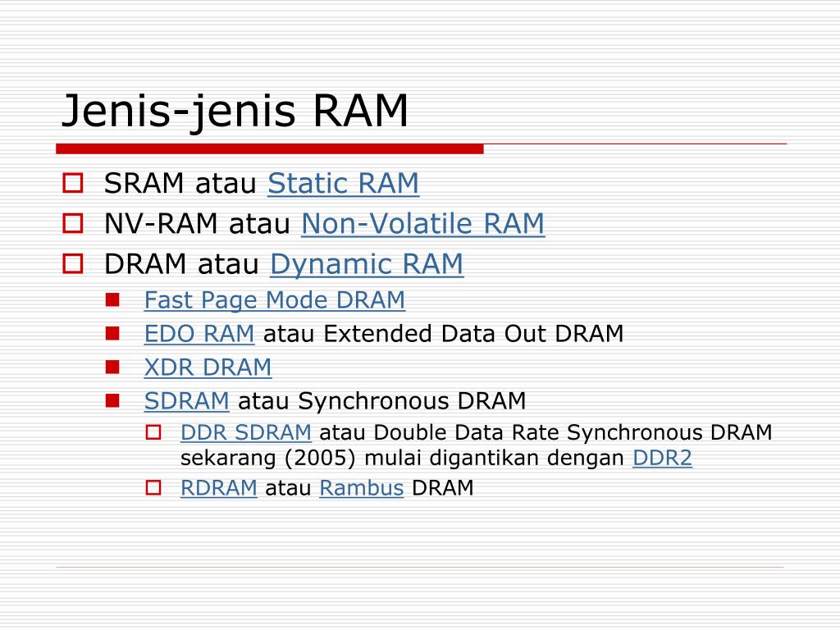Open the EDO RAM link
The image size is (840, 630).
pos(199,334)
